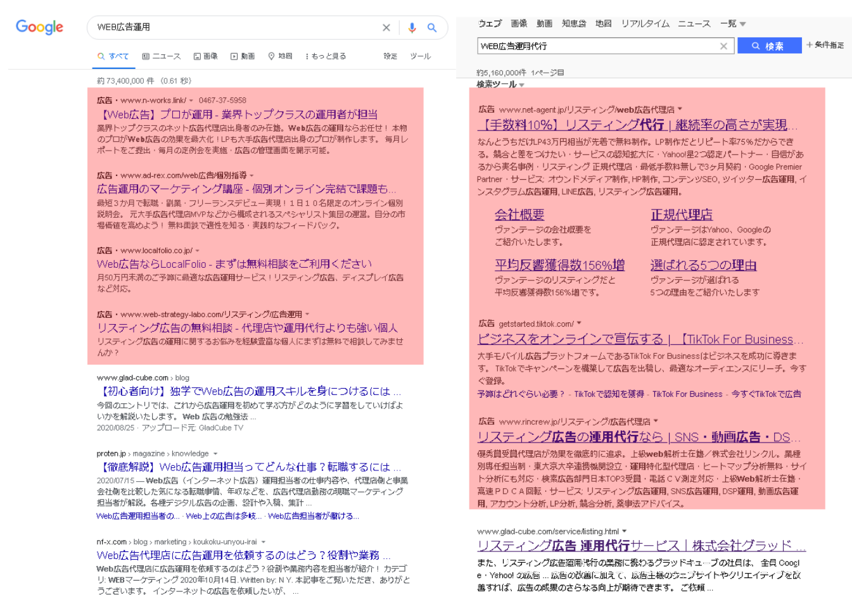The height and width of the screenshot is (616, 852).
Task: Open 【徹底解説】Web広告運用担当 result
Action: coord(249,467)
